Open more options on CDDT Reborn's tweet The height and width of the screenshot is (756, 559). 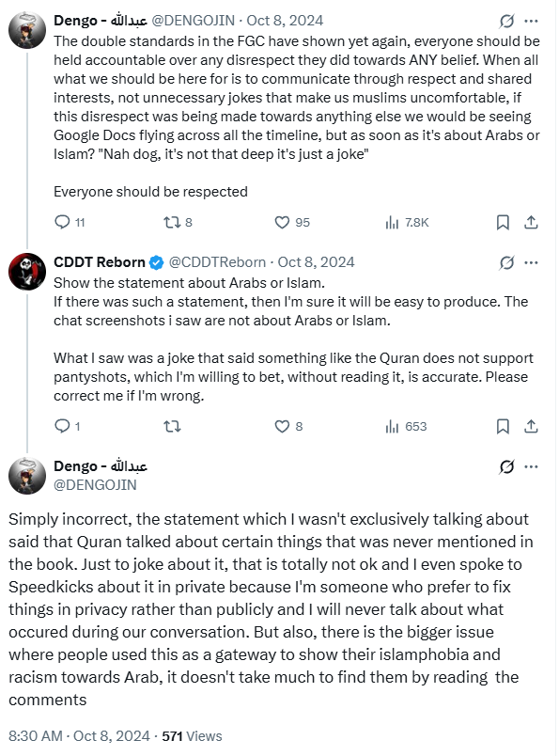coord(531,262)
